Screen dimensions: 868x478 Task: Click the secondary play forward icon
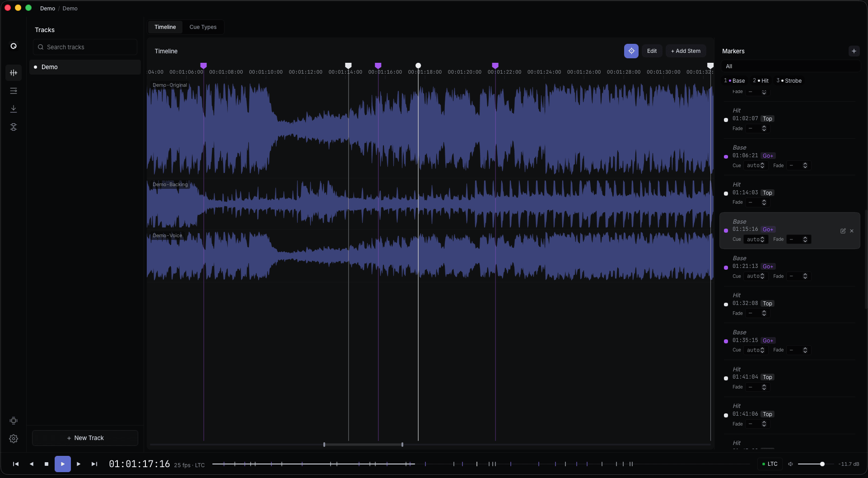[79, 464]
